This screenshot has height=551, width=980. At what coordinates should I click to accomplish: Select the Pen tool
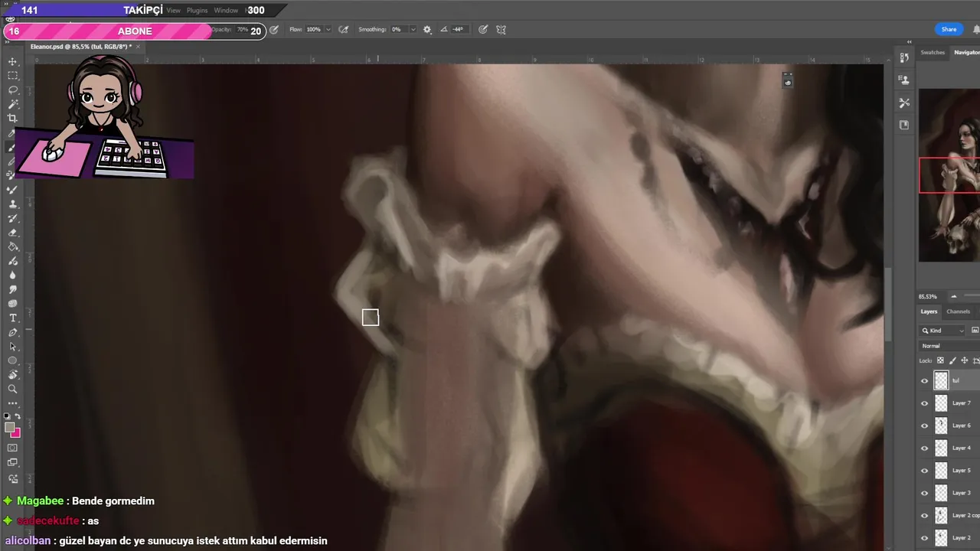coord(12,332)
